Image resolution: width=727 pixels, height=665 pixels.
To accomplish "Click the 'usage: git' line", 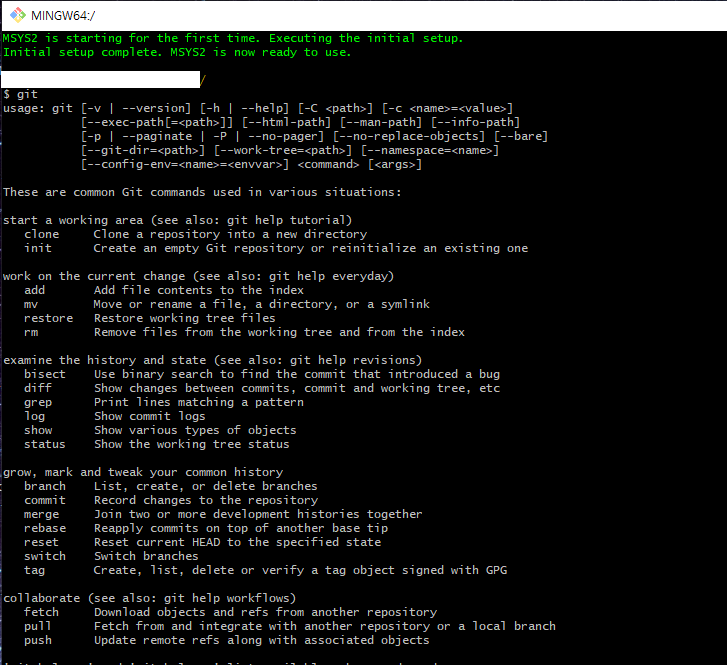I will pyautogui.click(x=258, y=108).
